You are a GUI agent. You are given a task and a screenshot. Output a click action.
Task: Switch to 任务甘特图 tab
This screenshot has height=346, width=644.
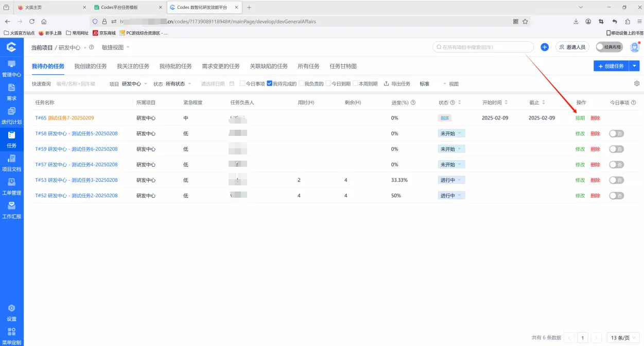343,66
